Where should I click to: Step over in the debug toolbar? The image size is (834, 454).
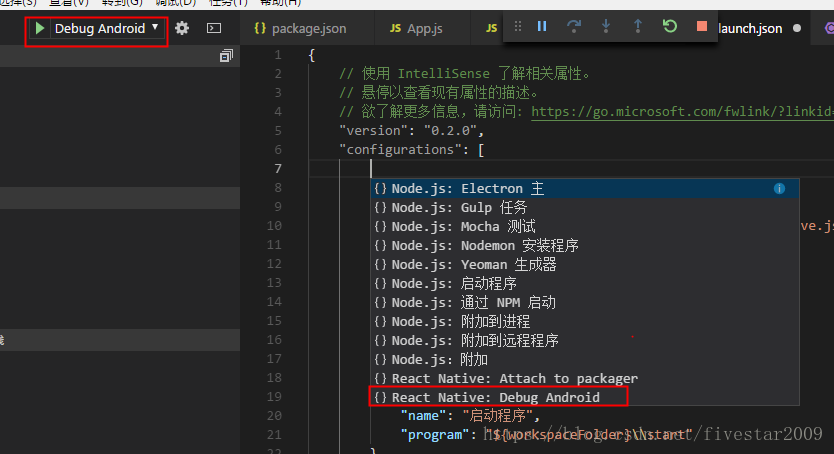574,26
